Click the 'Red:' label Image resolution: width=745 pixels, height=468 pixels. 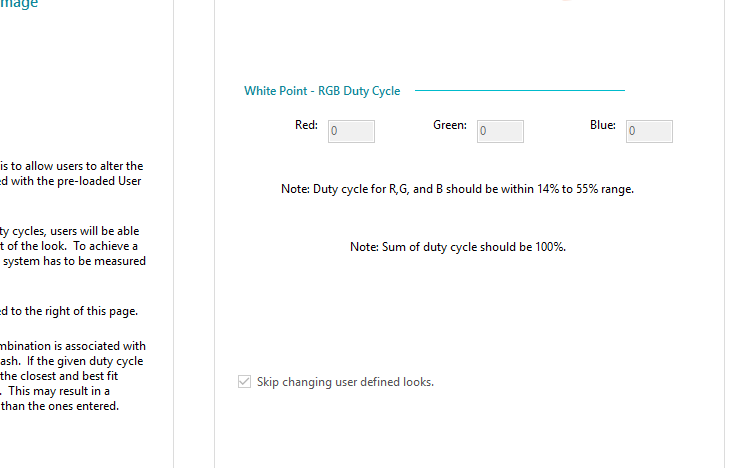tap(306, 125)
